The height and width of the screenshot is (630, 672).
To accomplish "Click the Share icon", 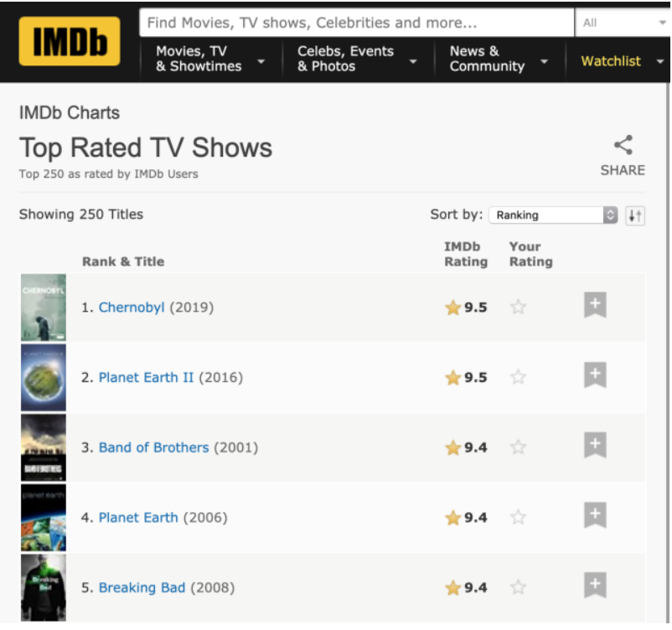I will (x=623, y=146).
